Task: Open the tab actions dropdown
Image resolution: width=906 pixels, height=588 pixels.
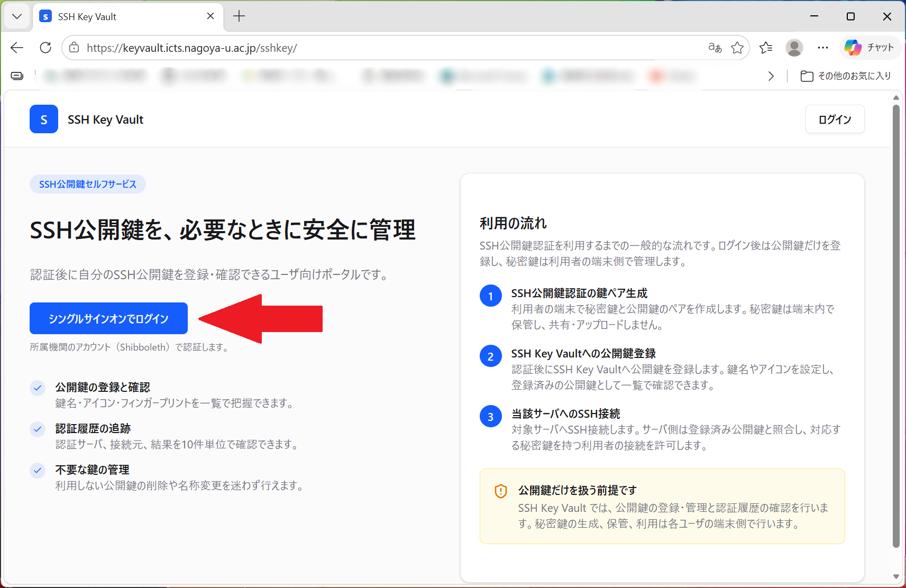Action: (17, 16)
